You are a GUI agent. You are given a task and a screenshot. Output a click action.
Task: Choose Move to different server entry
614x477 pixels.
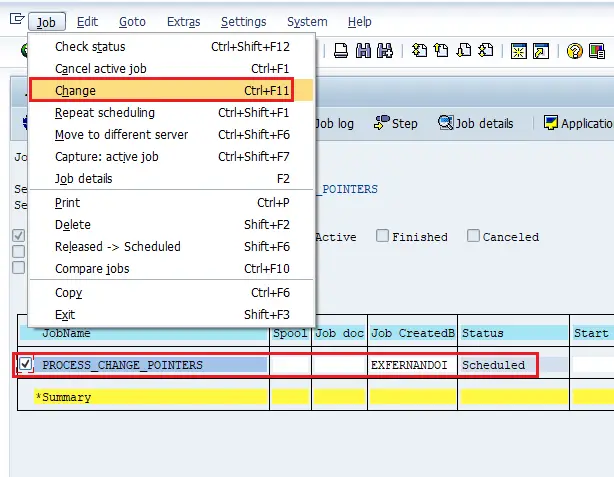pos(172,135)
